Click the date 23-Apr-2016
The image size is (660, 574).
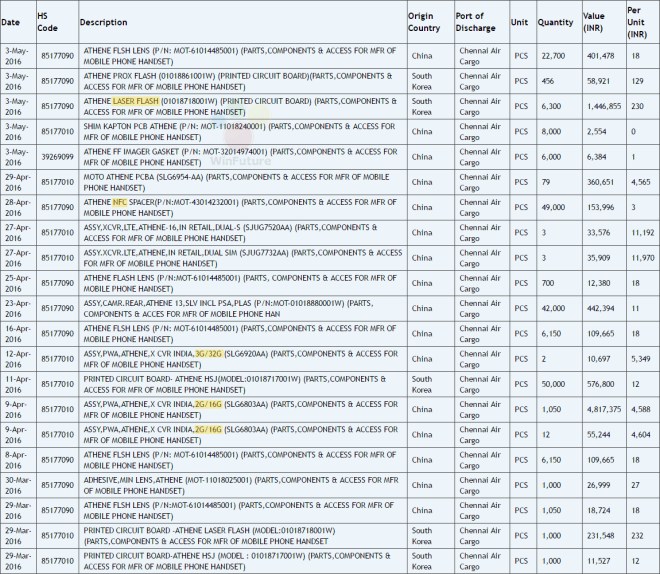pyautogui.click(x=18, y=308)
